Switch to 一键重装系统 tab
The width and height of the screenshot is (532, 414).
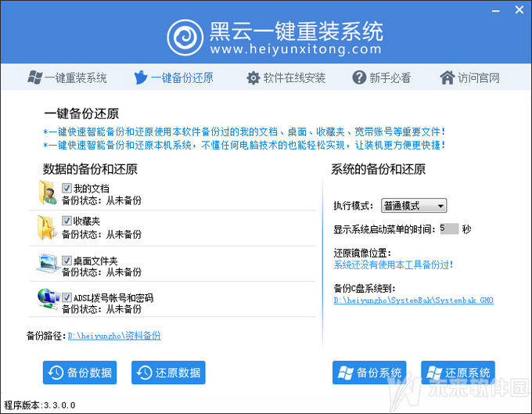[x=66, y=77]
